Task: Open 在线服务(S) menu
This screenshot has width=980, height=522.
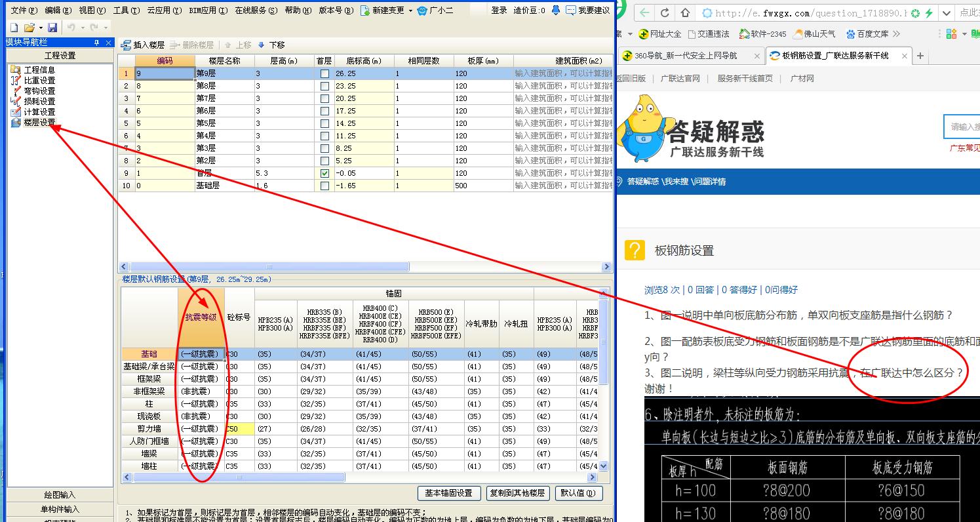Action: (256, 10)
